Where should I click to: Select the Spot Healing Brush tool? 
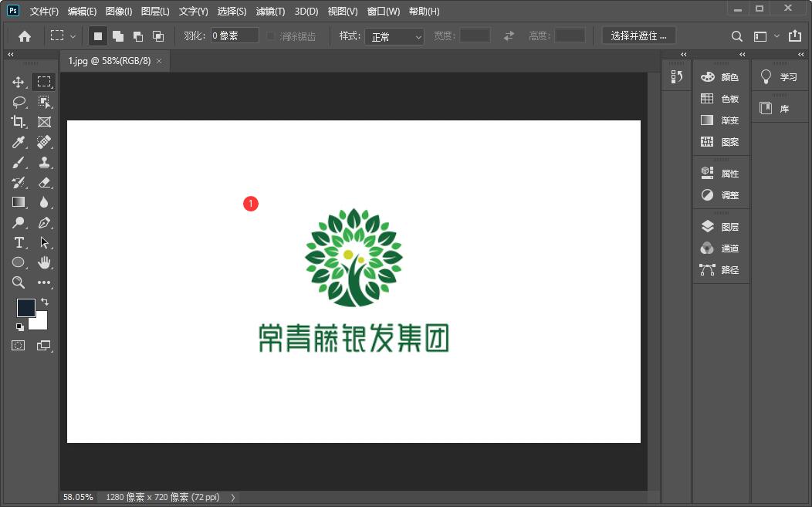pyautogui.click(x=44, y=142)
